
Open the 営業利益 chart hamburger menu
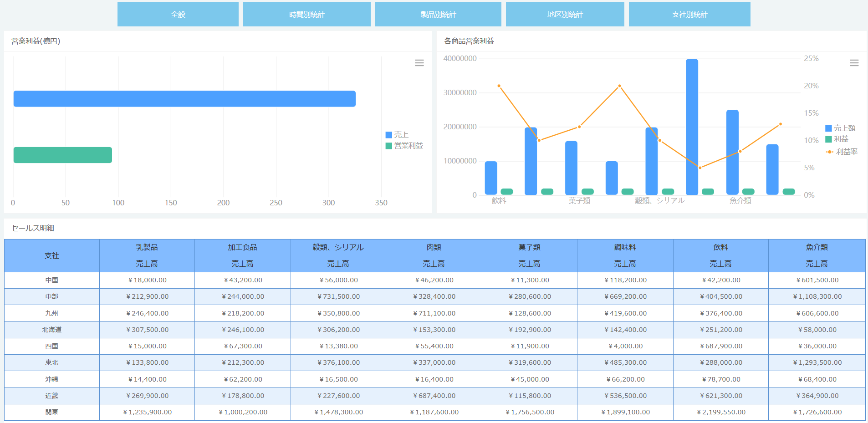coord(419,63)
